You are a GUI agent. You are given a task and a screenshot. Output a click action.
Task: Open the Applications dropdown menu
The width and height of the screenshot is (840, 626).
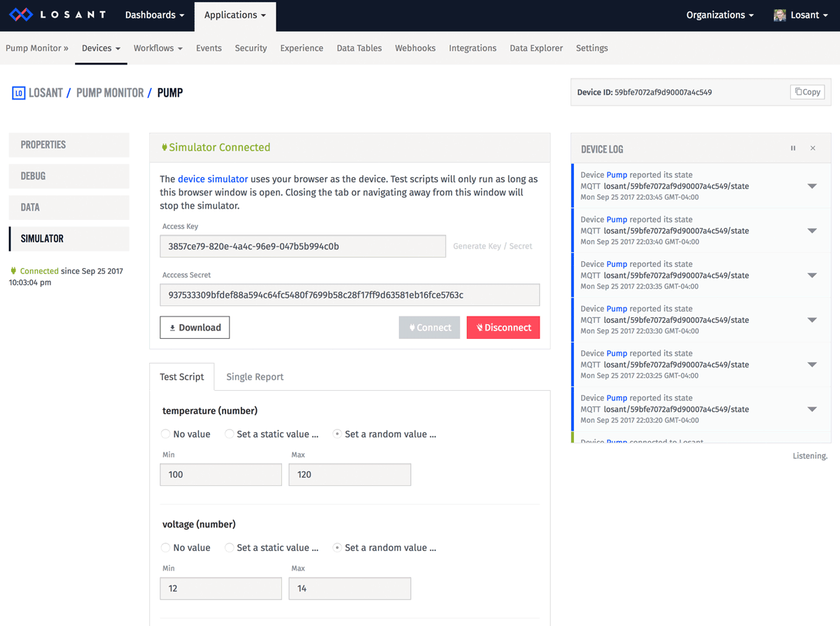coord(235,15)
